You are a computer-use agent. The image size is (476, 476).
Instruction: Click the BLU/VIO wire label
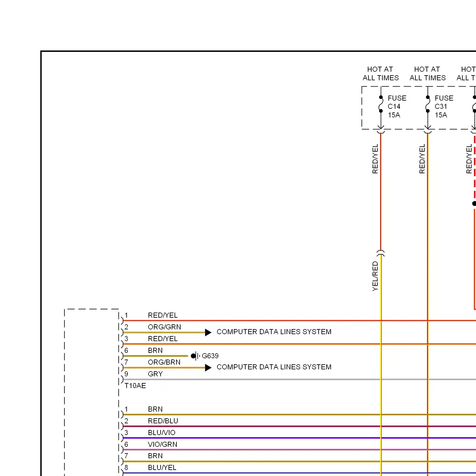coord(162,433)
